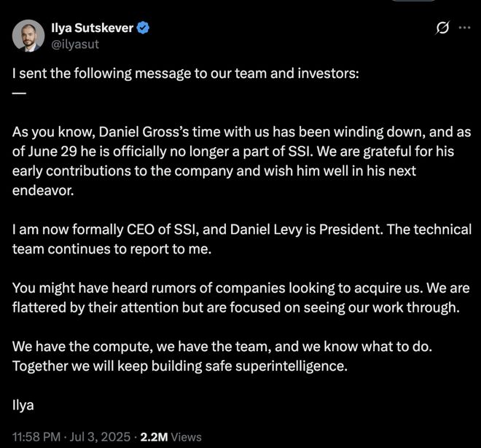Click the blue verified checkmark badge
The image size is (481, 448).
146,28
